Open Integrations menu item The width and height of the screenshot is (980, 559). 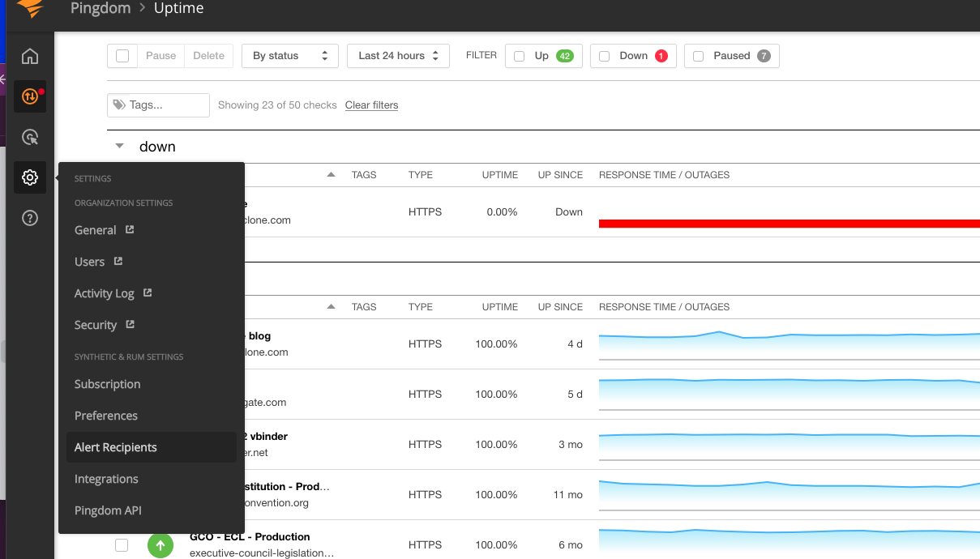[x=106, y=479]
